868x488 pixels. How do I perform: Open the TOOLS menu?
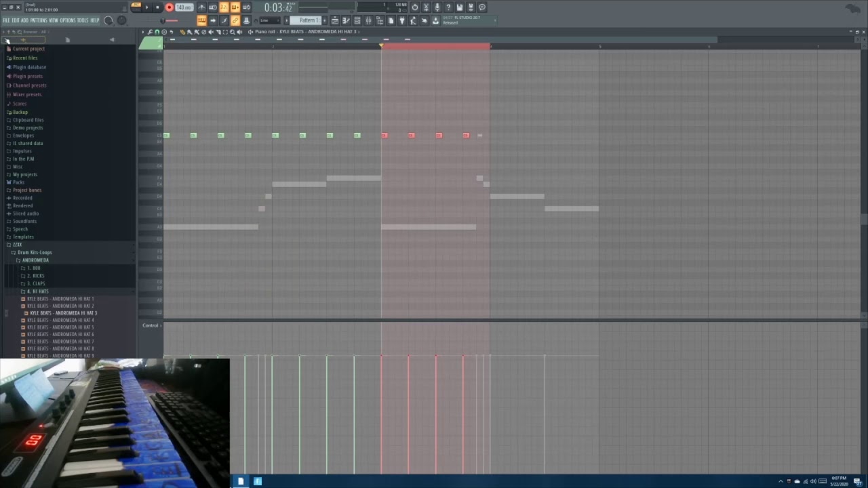click(x=83, y=20)
